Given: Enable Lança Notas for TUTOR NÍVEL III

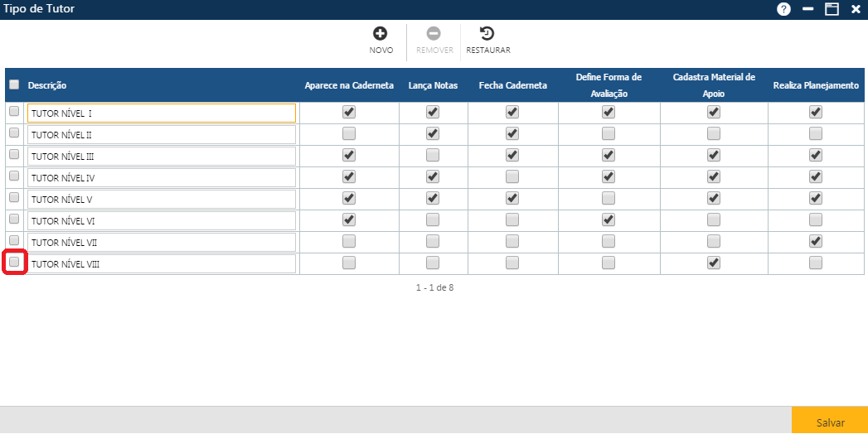Looking at the screenshot, I should tap(432, 155).
